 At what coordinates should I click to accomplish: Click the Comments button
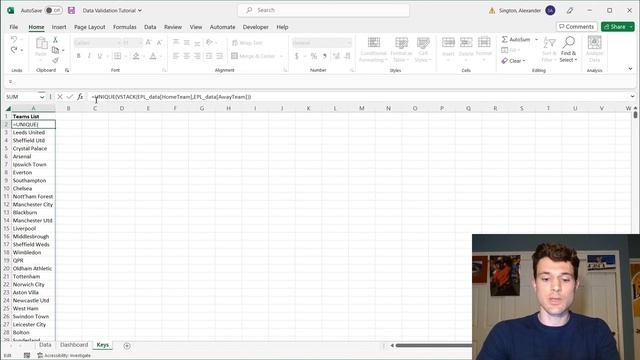point(576,27)
